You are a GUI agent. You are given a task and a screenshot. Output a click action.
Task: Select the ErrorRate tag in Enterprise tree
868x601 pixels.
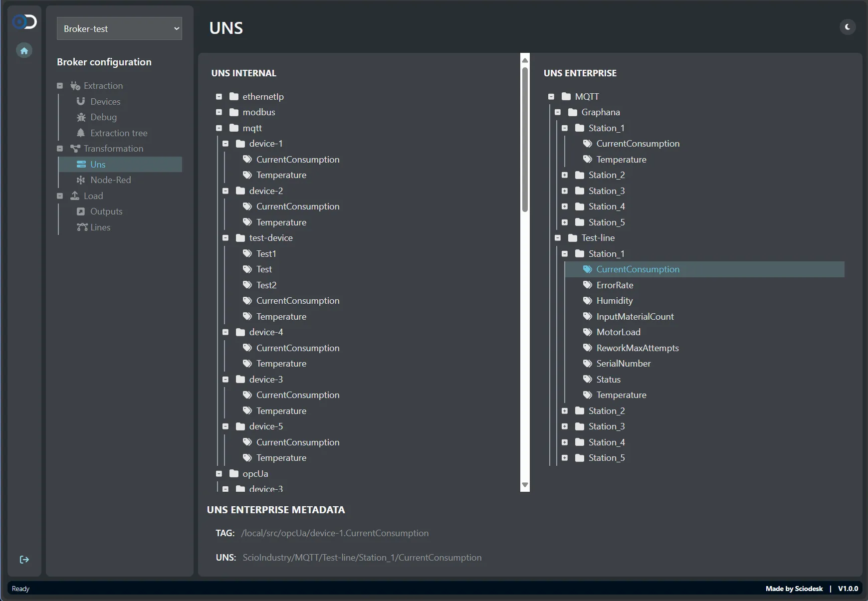[x=615, y=285]
